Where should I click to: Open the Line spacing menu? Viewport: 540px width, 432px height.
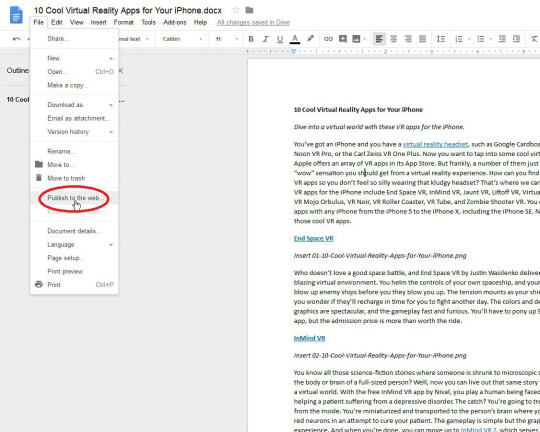click(441, 39)
